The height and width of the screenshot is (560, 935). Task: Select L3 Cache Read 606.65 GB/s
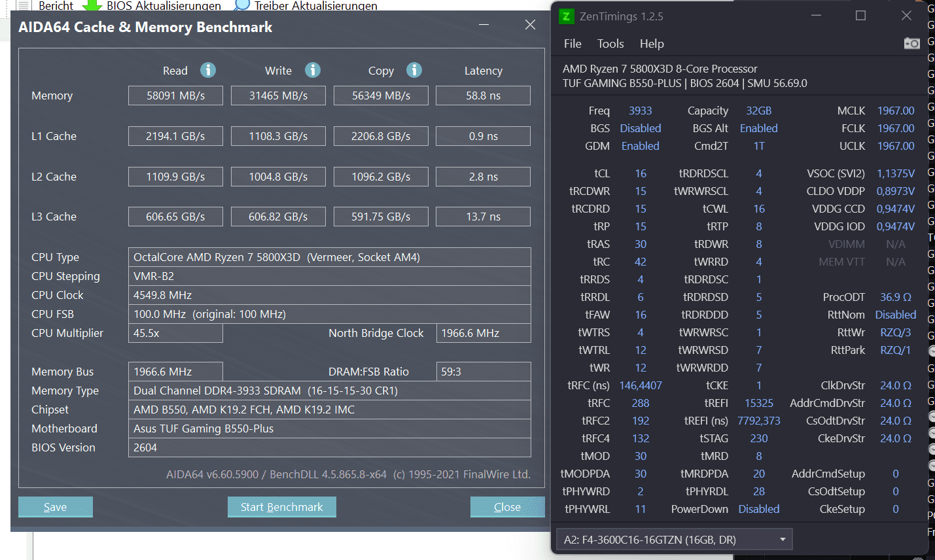pos(175,217)
